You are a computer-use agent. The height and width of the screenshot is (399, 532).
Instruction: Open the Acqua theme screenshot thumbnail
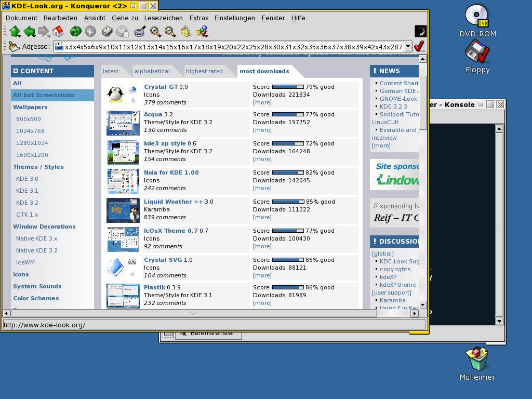123,123
